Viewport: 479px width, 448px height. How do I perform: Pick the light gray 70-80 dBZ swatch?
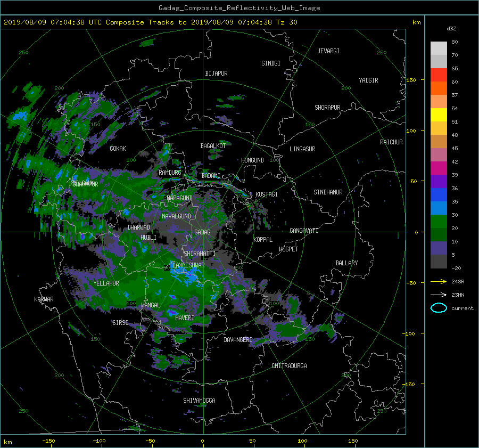(x=439, y=48)
